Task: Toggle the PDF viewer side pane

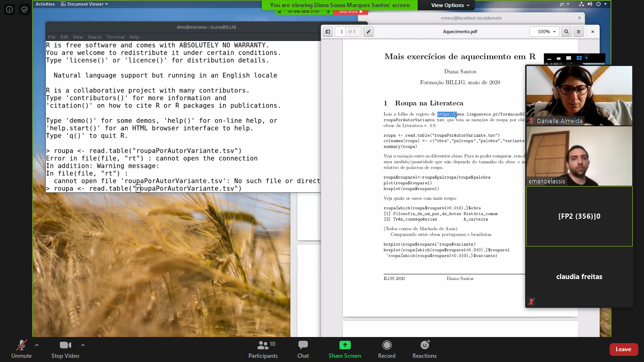Action: tap(328, 32)
